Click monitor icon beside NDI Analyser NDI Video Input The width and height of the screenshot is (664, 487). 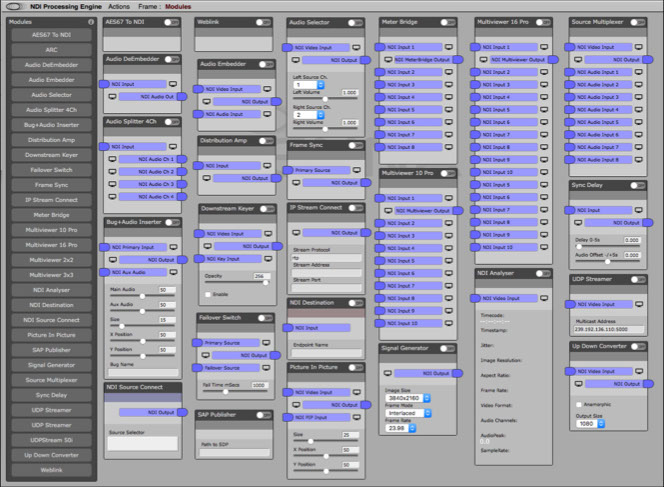(544, 299)
